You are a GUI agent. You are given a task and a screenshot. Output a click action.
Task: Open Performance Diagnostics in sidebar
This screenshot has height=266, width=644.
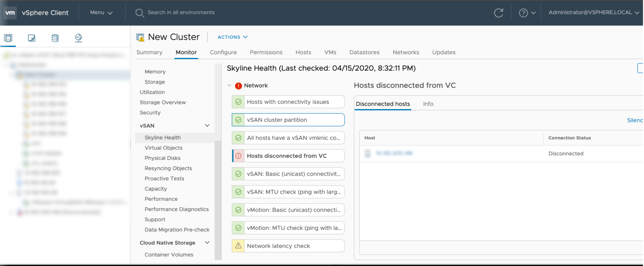pyautogui.click(x=176, y=209)
